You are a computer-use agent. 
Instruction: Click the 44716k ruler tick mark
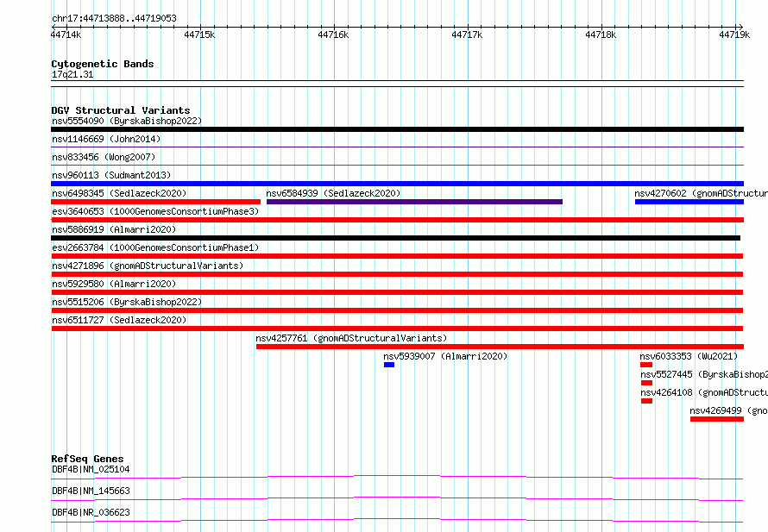click(334, 27)
